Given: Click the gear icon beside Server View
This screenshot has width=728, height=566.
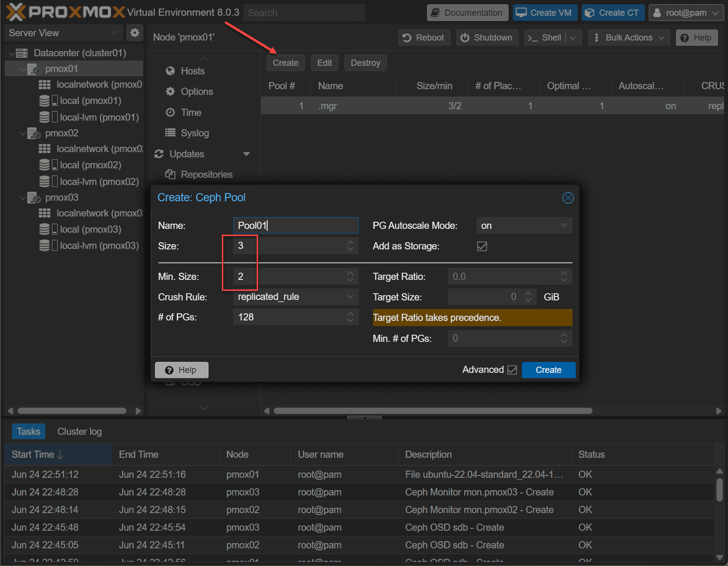Looking at the screenshot, I should [135, 33].
